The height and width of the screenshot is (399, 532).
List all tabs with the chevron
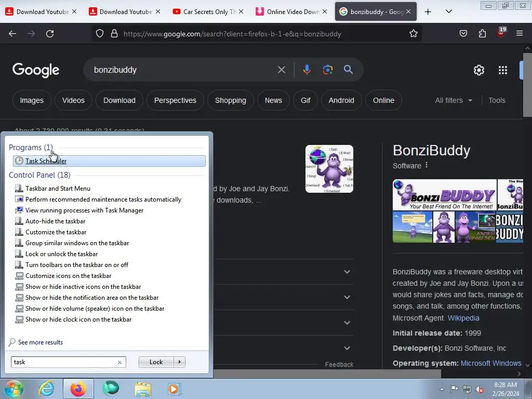[x=448, y=11]
